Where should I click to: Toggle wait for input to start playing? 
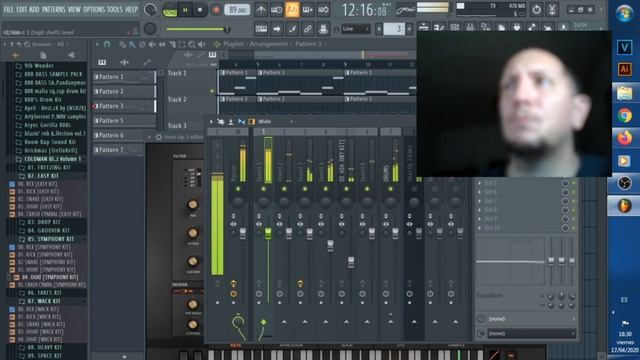pos(276,10)
